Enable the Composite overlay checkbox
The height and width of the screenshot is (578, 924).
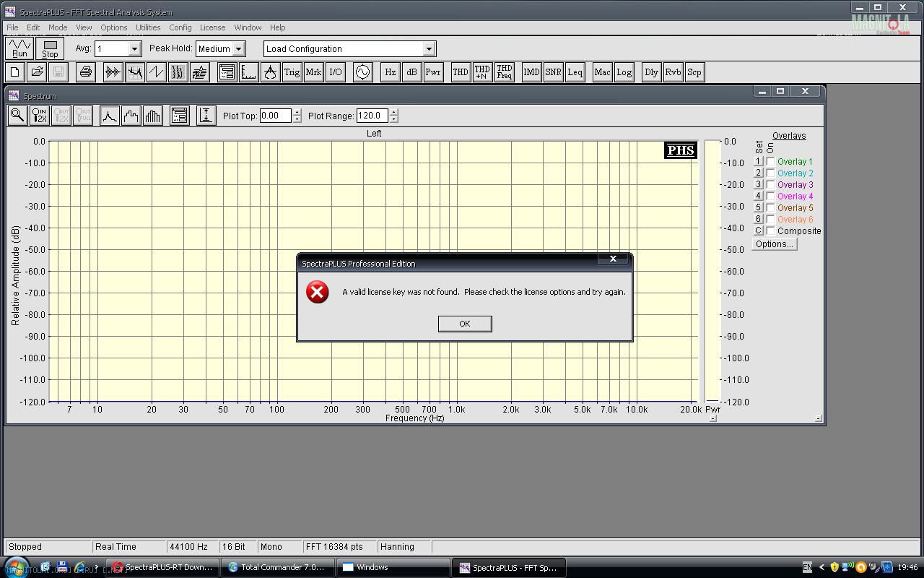coord(770,231)
